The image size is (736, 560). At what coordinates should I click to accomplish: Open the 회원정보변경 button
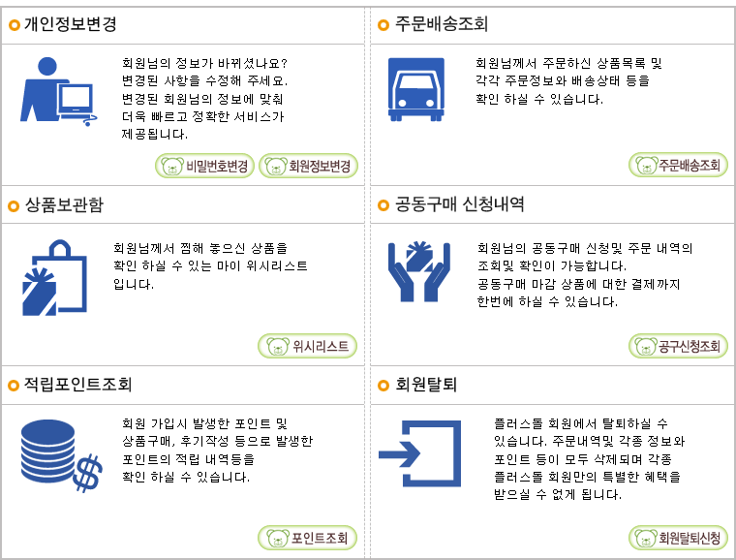(x=308, y=166)
